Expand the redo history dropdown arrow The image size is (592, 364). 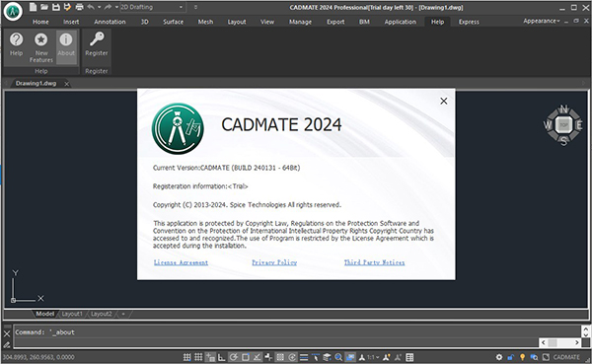click(116, 7)
